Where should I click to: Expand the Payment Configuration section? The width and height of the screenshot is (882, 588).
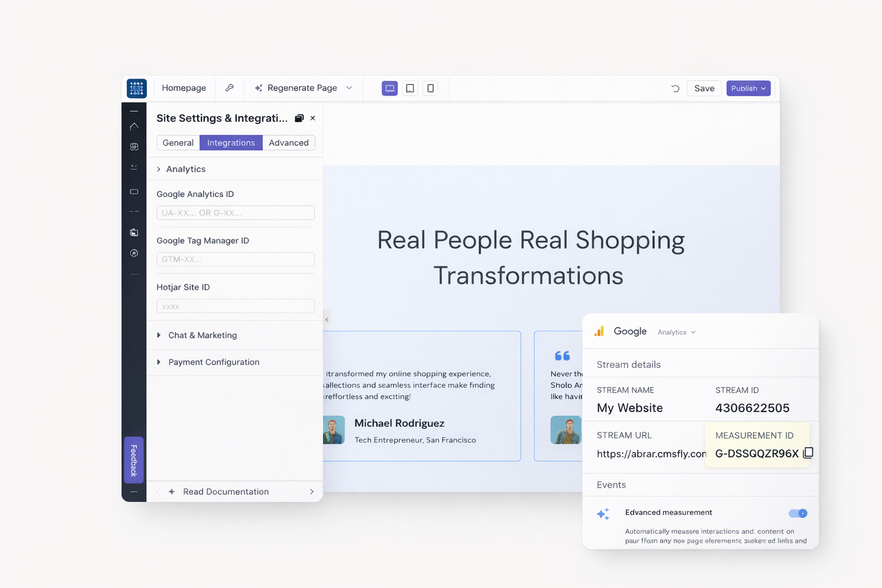[x=213, y=362]
